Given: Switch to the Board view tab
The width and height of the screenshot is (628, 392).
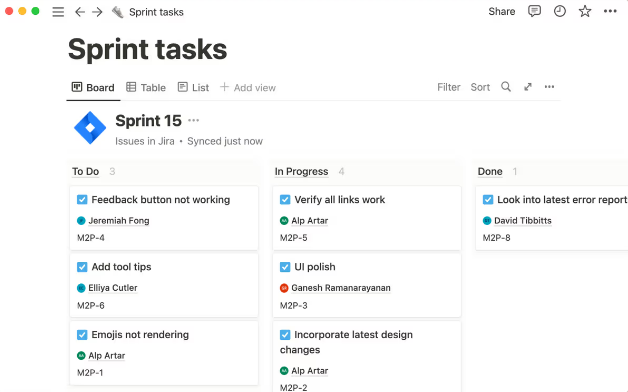Looking at the screenshot, I should (x=93, y=87).
